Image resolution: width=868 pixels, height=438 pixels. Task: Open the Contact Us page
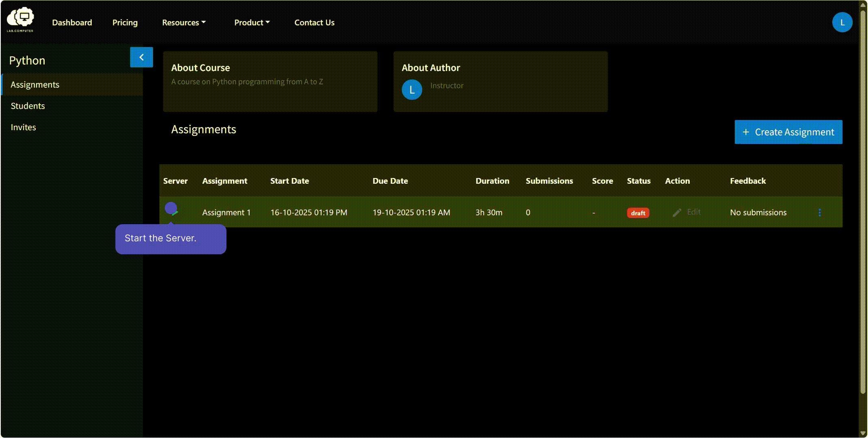pos(314,23)
